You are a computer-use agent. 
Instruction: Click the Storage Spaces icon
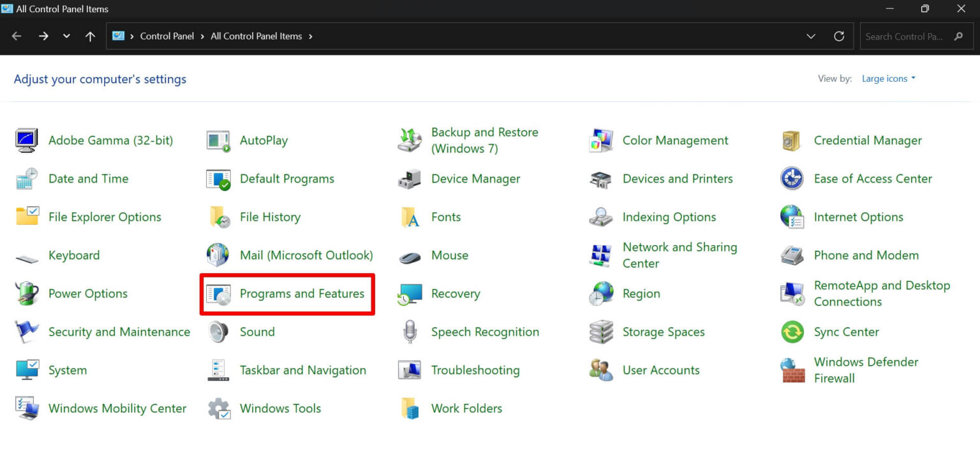(x=601, y=332)
